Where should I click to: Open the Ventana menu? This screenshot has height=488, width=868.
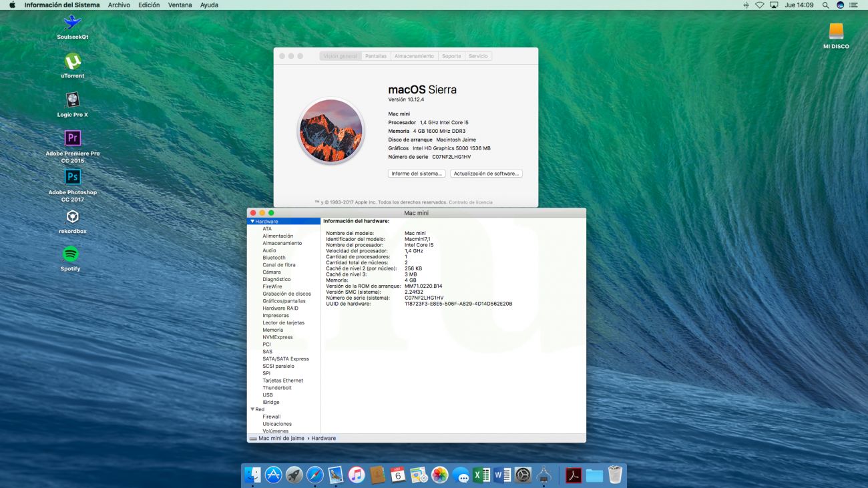click(180, 5)
